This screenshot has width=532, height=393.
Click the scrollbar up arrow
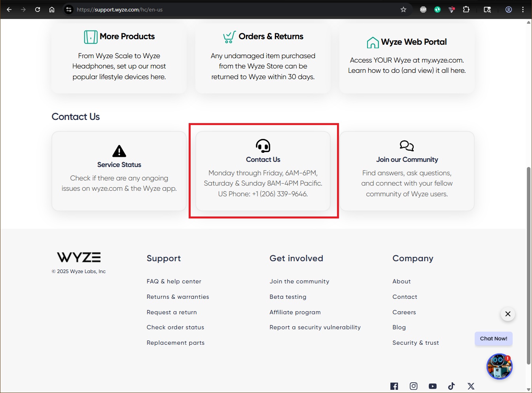click(x=529, y=23)
